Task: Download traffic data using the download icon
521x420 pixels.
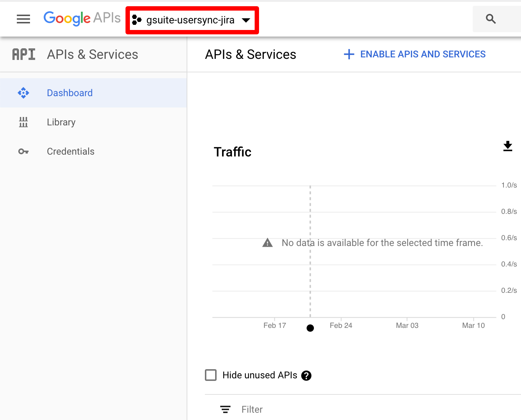Action: (508, 146)
